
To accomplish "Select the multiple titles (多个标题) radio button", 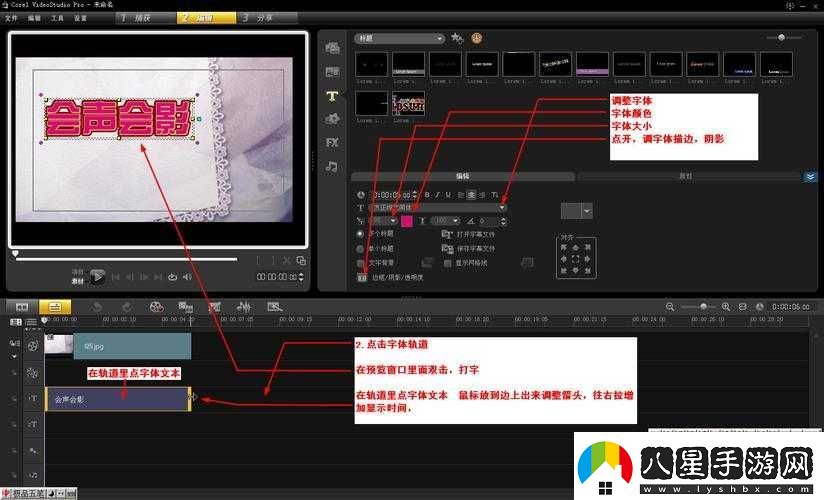I will click(360, 233).
